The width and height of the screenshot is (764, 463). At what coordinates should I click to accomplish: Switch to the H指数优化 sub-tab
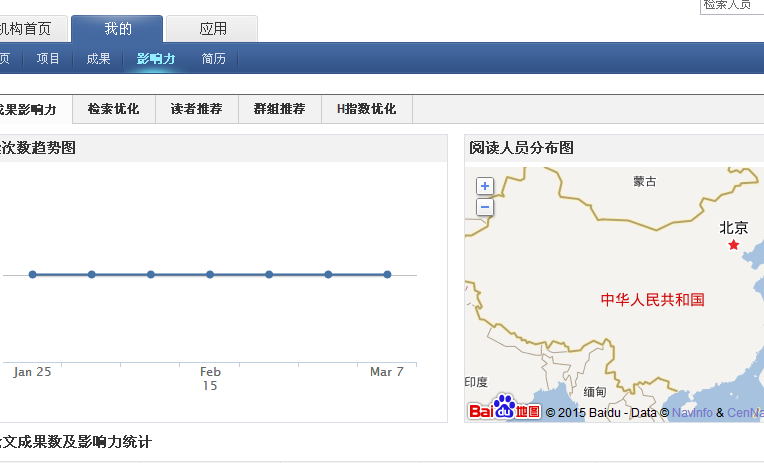pos(366,109)
